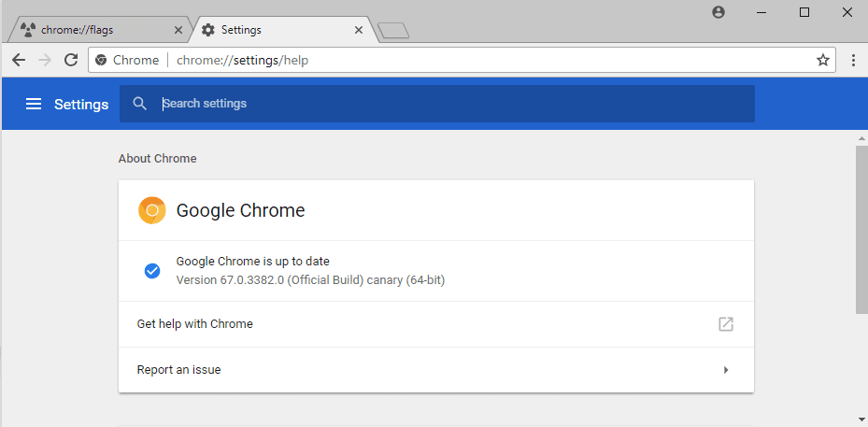Click the address bar URL
The height and width of the screenshot is (427, 868).
tap(243, 60)
